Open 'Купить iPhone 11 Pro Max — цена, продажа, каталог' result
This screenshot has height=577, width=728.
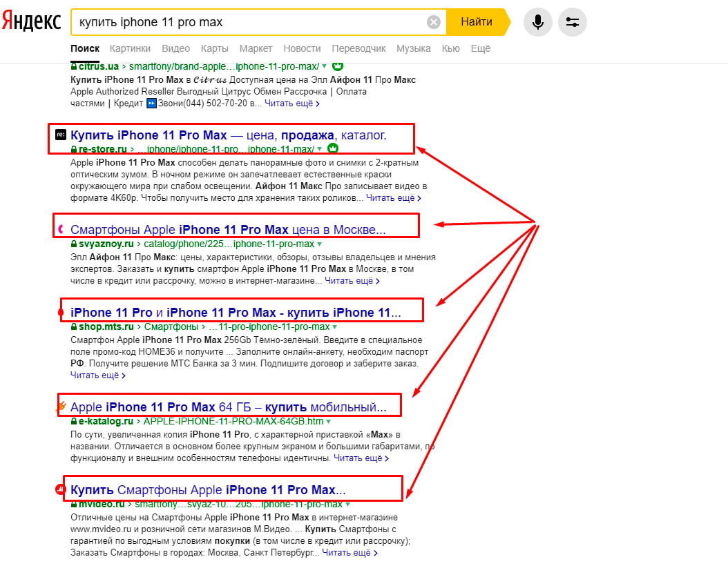(x=228, y=135)
